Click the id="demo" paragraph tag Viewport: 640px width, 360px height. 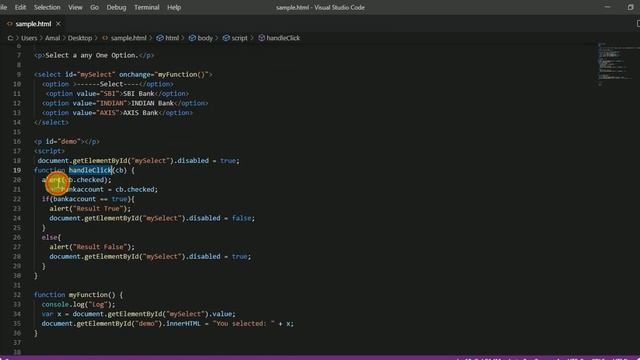(67, 142)
